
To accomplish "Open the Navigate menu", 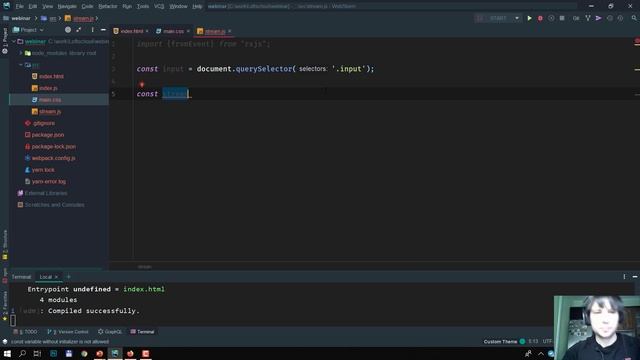I will click(x=67, y=6).
